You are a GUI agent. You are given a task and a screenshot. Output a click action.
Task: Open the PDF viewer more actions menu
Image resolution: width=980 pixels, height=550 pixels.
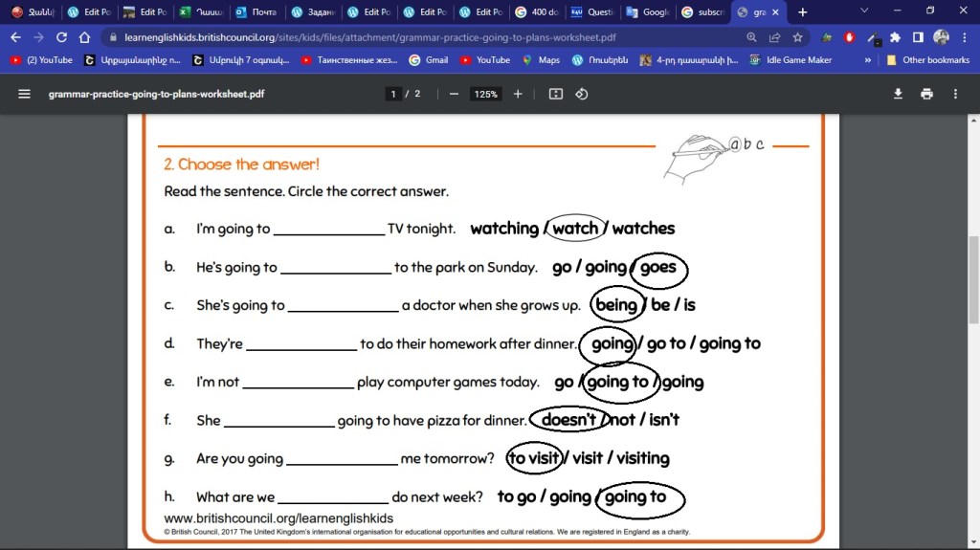tap(955, 94)
